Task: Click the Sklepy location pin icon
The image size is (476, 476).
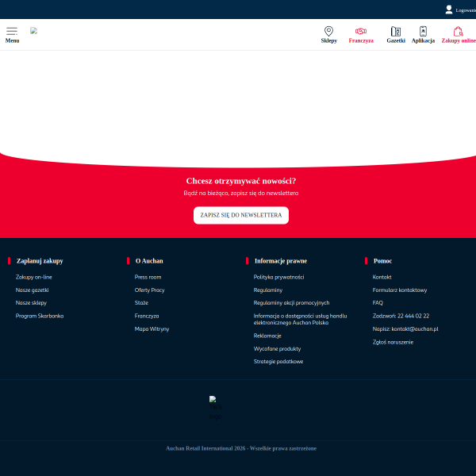Action: [x=329, y=31]
